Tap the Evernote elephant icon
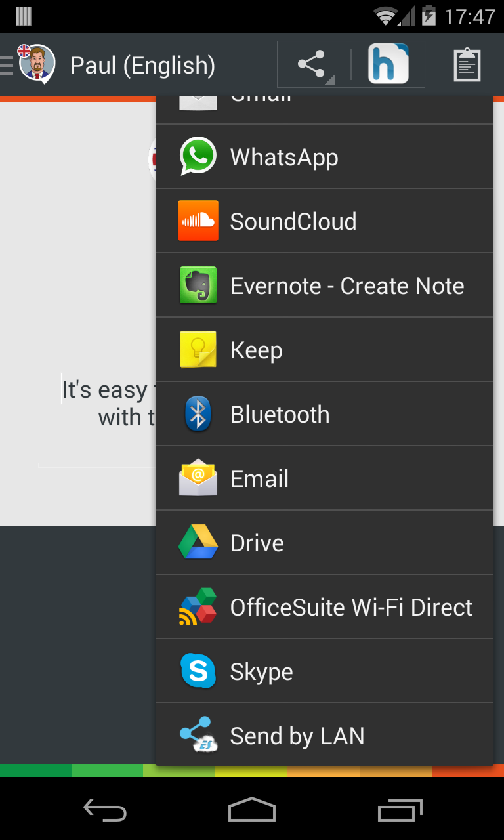This screenshot has width=504, height=840. [x=198, y=285]
